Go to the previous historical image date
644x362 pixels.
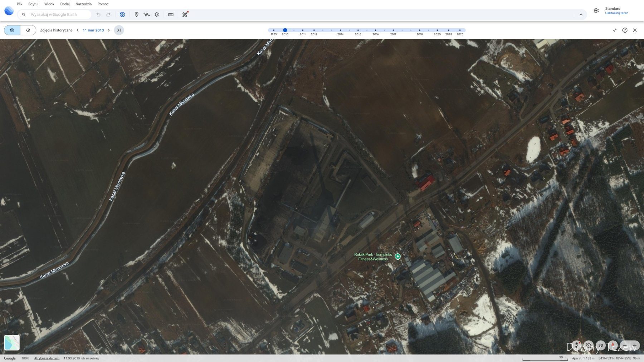tap(78, 30)
